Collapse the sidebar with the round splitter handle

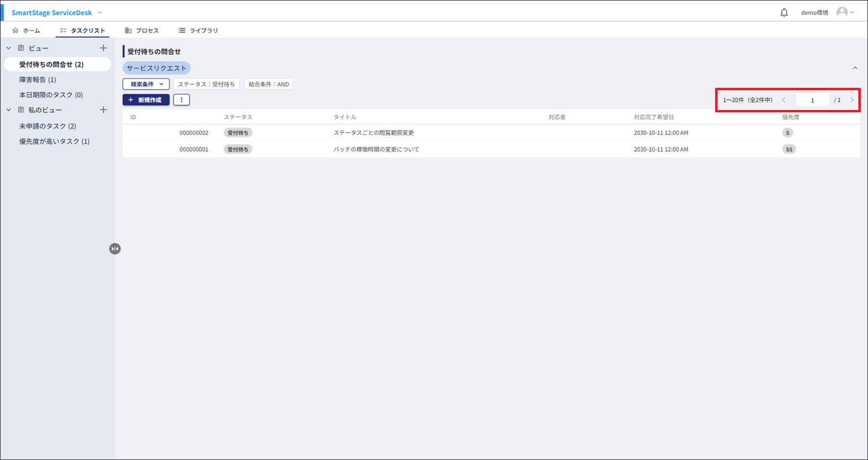tap(115, 249)
